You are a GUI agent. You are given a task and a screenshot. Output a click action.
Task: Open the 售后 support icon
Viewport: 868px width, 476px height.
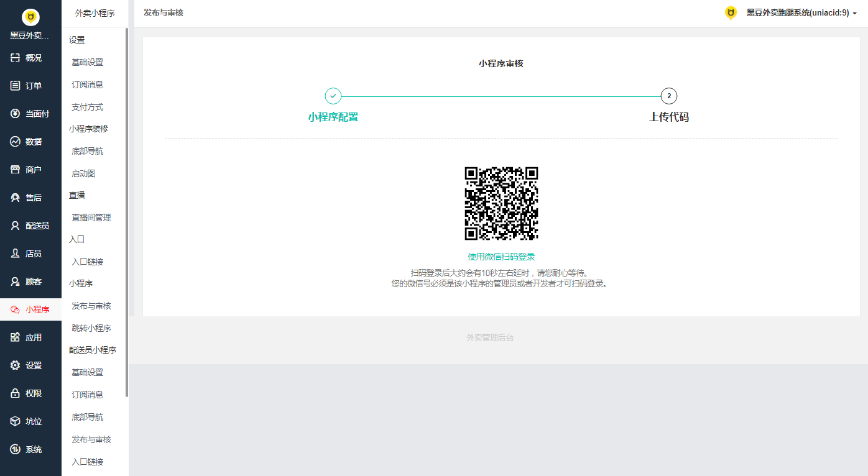(x=16, y=198)
